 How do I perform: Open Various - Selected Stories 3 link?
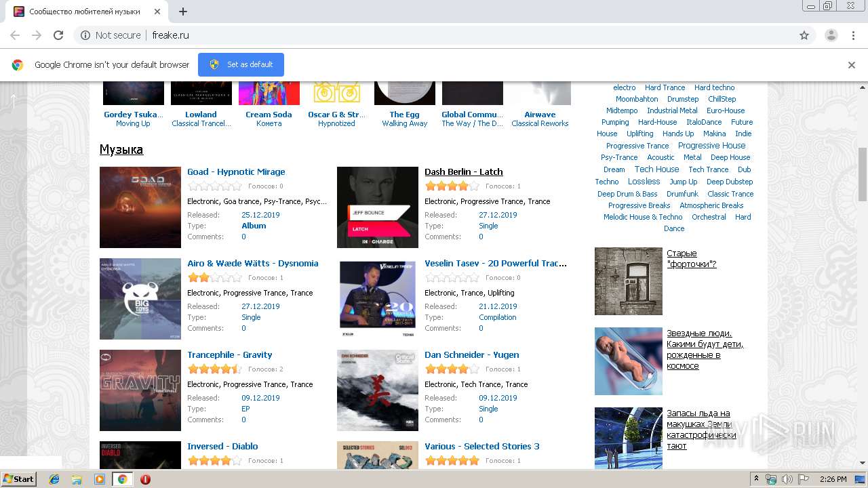pyautogui.click(x=482, y=447)
